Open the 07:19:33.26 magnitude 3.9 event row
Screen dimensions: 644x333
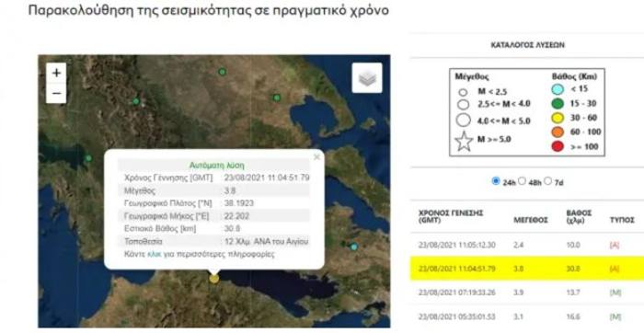click(x=527, y=293)
